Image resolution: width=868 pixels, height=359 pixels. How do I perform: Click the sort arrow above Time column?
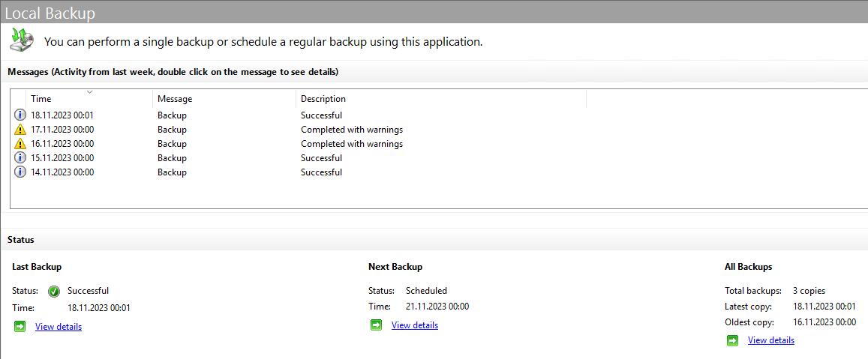pos(90,92)
